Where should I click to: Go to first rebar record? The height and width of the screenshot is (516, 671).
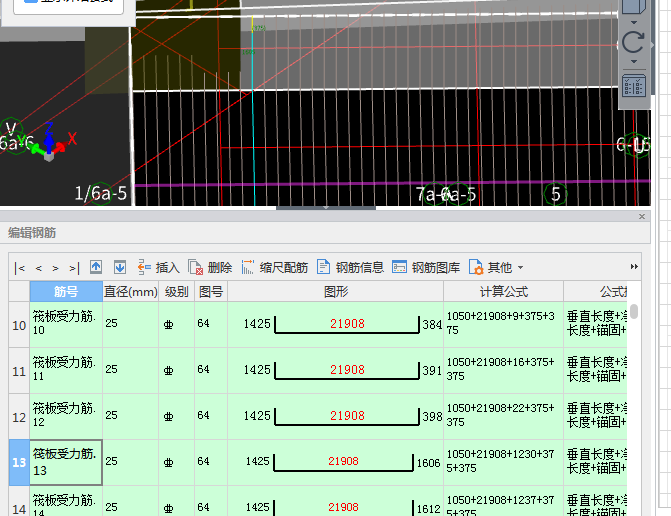[20, 268]
